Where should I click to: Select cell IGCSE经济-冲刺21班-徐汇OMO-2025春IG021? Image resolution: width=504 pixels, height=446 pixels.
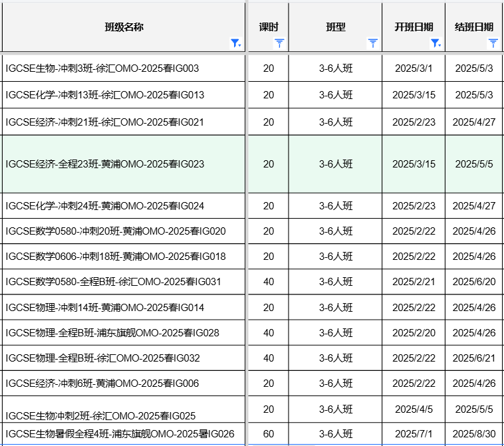(x=124, y=122)
